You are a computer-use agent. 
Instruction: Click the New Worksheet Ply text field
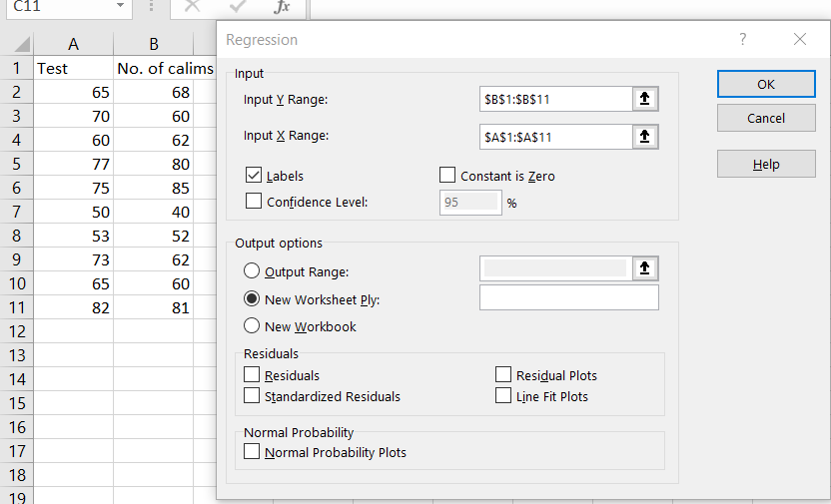pos(569,297)
